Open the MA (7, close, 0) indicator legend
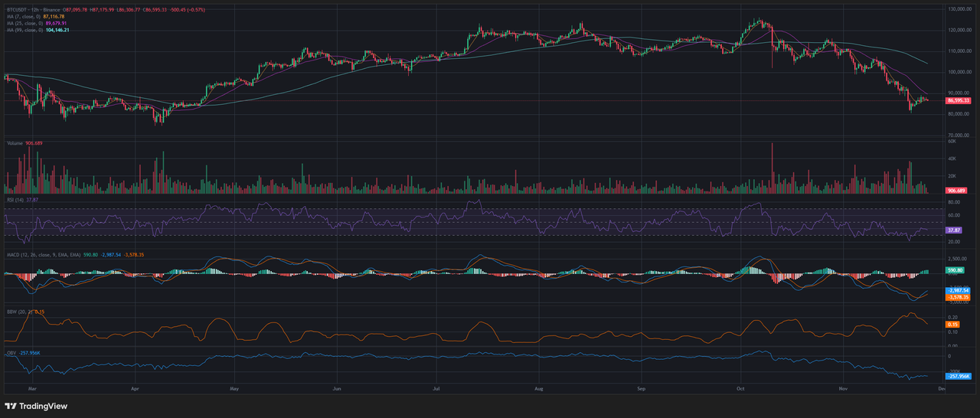980x418 pixels. (24, 17)
